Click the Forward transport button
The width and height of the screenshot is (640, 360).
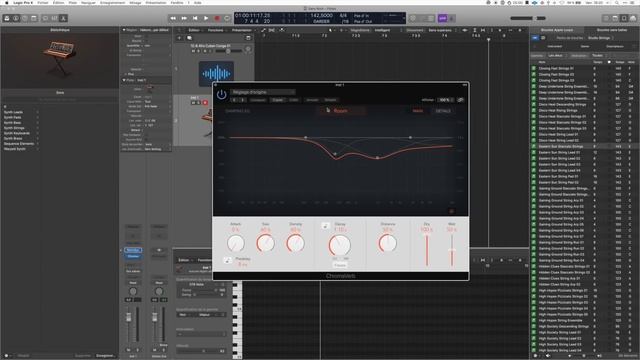coord(184,18)
